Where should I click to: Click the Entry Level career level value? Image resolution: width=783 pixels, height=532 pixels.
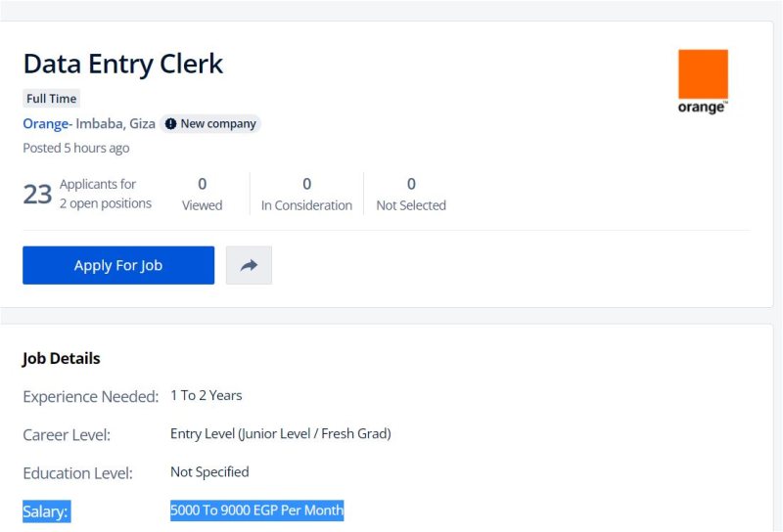281,433
